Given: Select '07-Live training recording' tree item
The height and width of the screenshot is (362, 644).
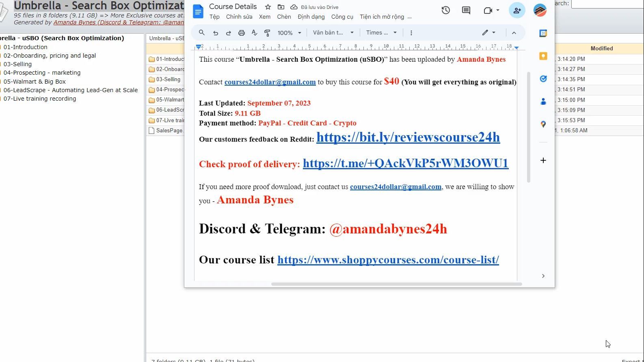Looking at the screenshot, I should [40, 99].
